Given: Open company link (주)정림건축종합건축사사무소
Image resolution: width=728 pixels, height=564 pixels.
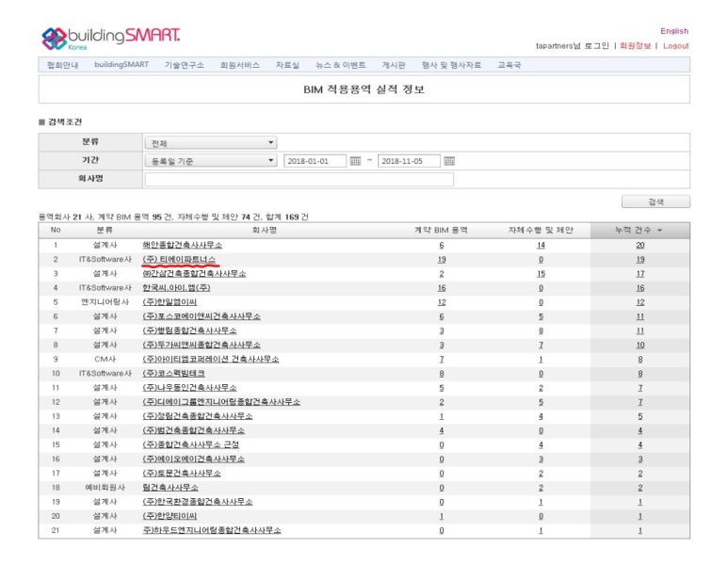Looking at the screenshot, I should coord(198,416).
